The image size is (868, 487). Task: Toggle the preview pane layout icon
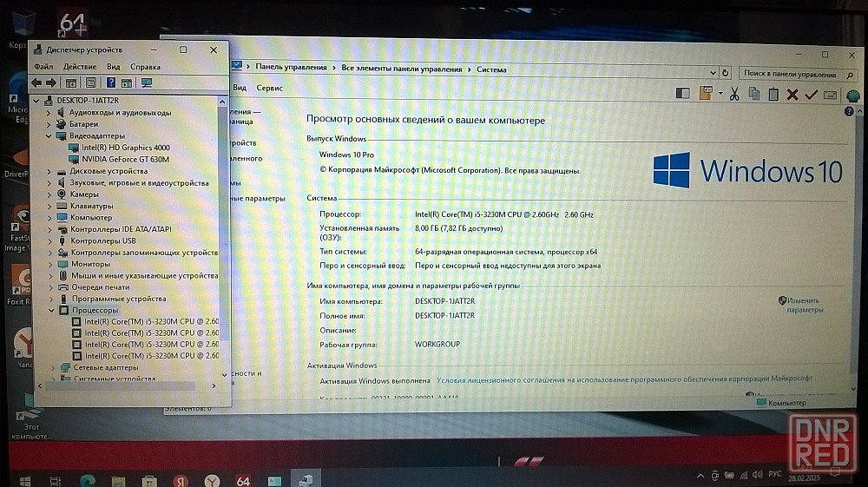coord(682,93)
